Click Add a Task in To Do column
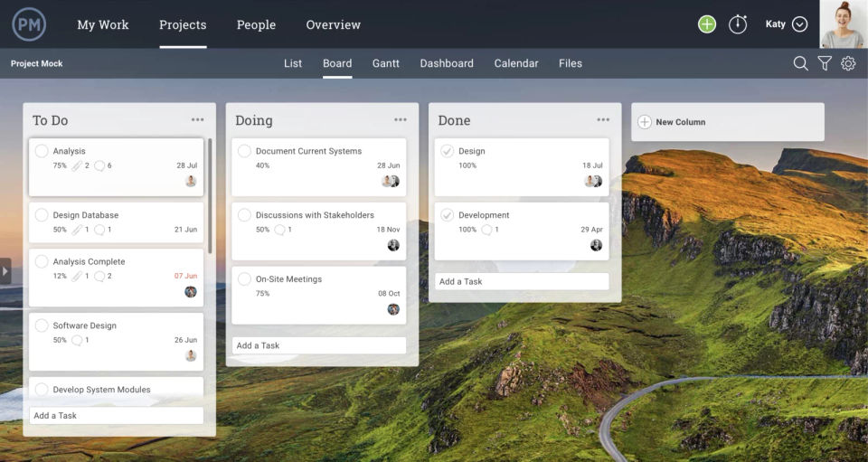 point(117,416)
